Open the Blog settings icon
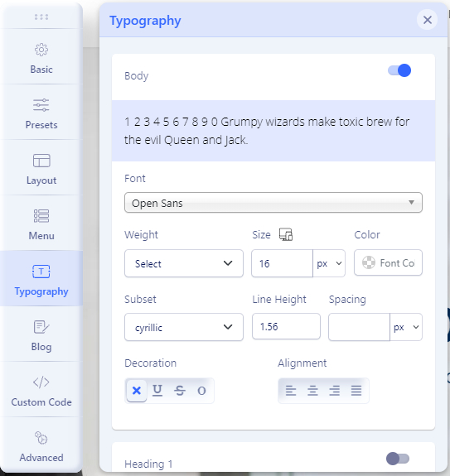Viewport: 450px width, 476px height. pyautogui.click(x=41, y=327)
